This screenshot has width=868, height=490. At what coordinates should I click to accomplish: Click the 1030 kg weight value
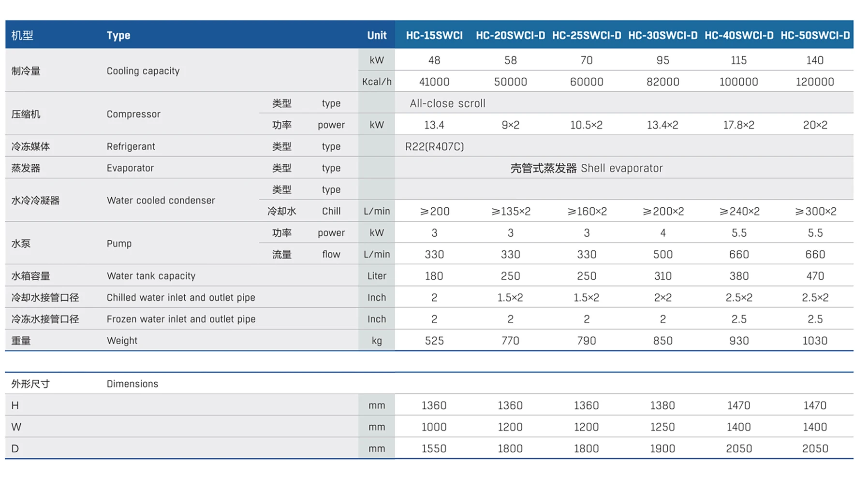click(815, 341)
